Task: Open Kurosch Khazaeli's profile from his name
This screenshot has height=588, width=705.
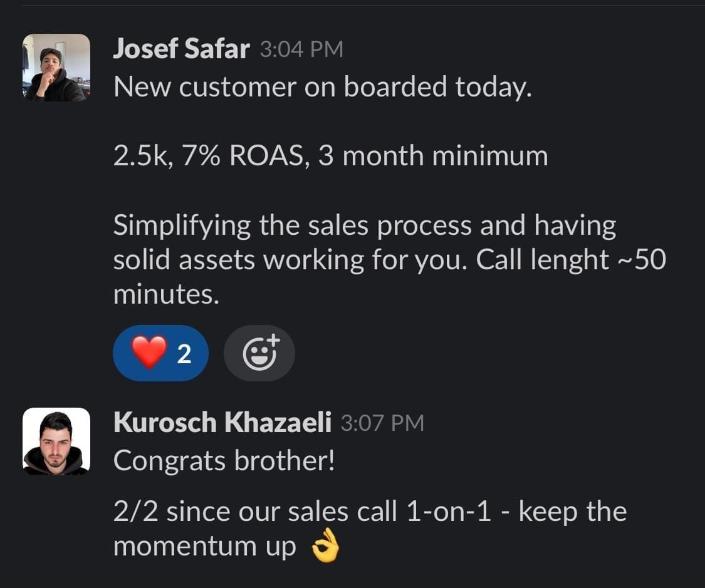Action: [x=222, y=423]
